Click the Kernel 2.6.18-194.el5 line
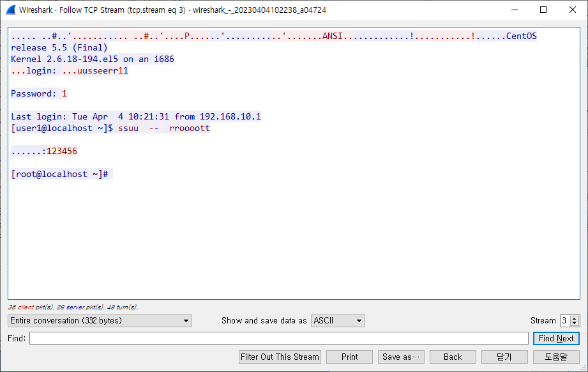 point(93,59)
